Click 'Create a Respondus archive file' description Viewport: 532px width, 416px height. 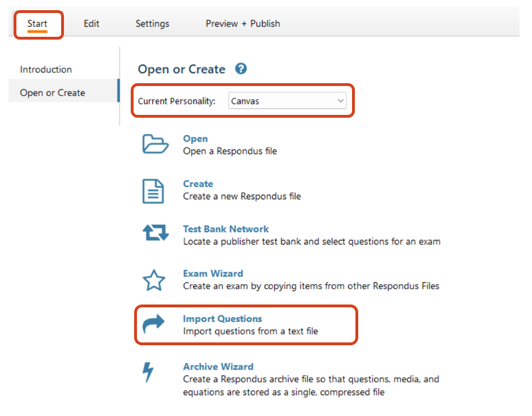coord(311,385)
